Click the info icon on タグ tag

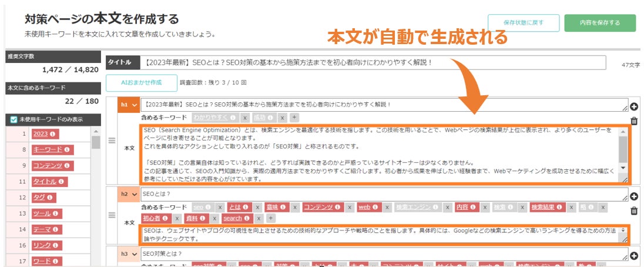(49, 198)
